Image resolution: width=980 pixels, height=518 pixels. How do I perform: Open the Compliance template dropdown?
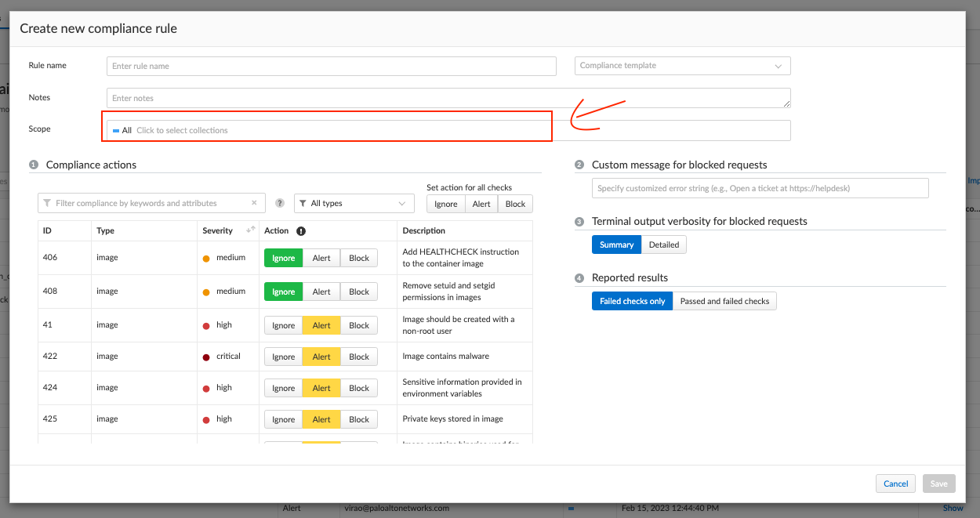[x=682, y=66]
